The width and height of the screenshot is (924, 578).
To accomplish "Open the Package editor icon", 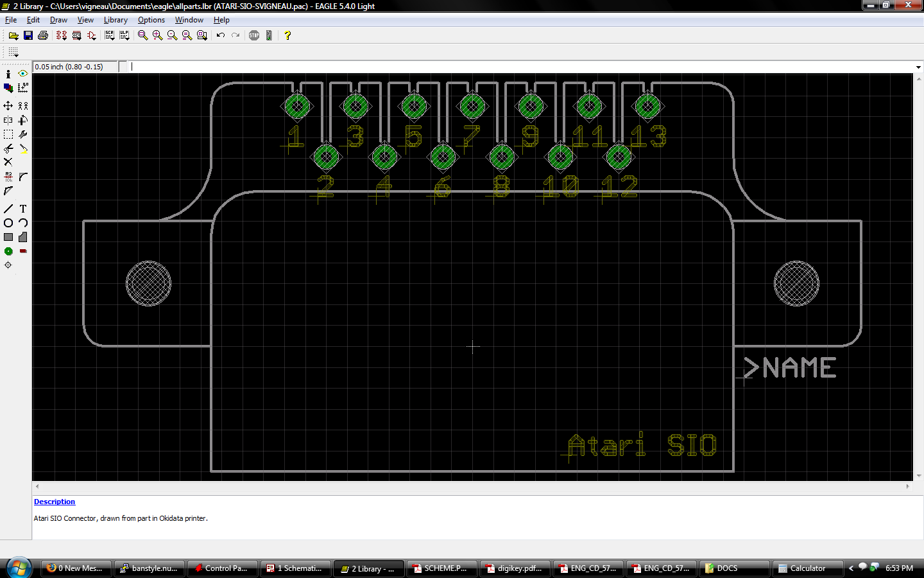I will click(x=77, y=35).
